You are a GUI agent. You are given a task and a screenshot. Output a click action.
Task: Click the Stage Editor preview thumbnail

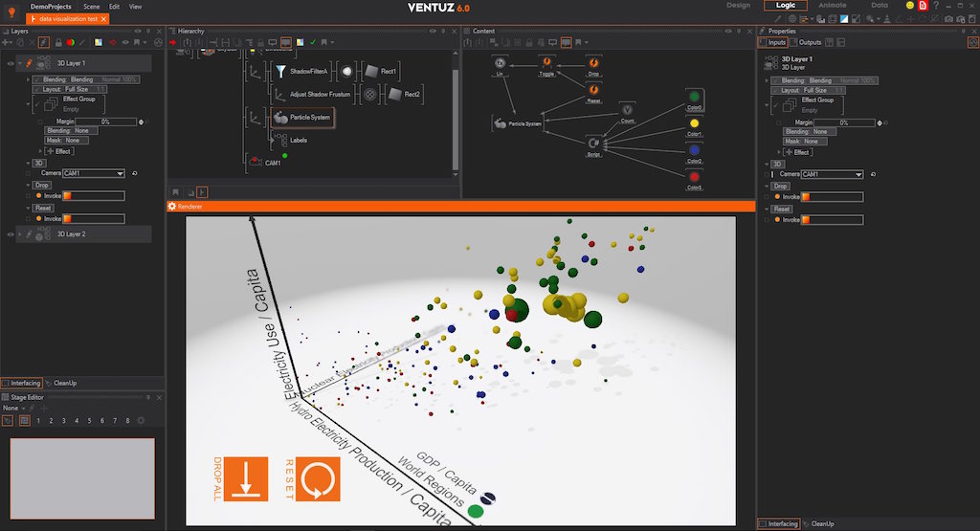[82, 478]
